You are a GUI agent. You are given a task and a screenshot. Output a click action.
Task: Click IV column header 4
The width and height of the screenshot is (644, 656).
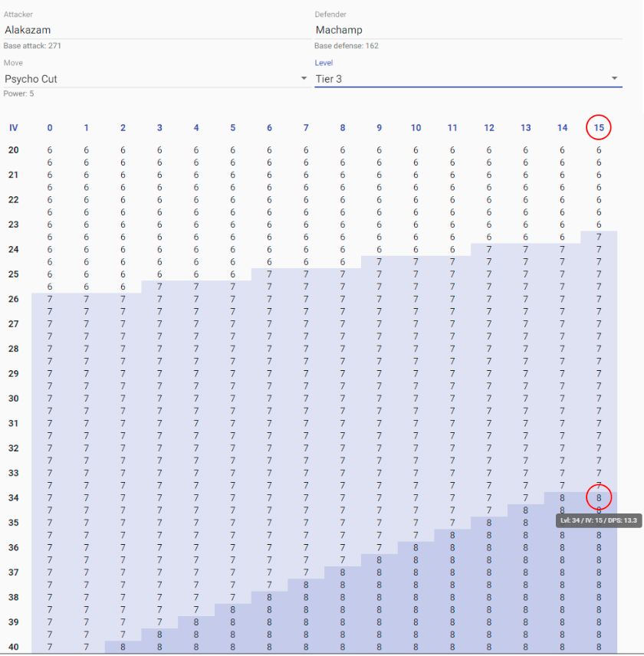[196, 128]
